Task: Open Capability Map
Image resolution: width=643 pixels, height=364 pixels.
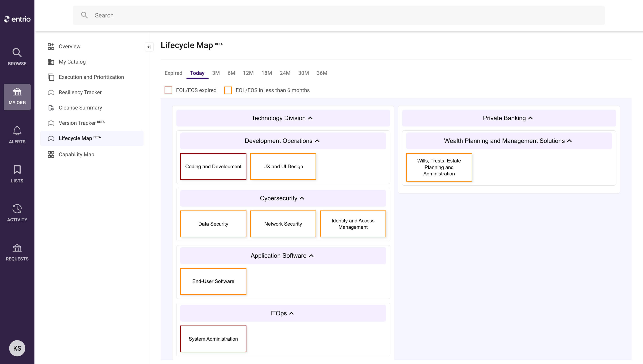Action: click(x=76, y=155)
